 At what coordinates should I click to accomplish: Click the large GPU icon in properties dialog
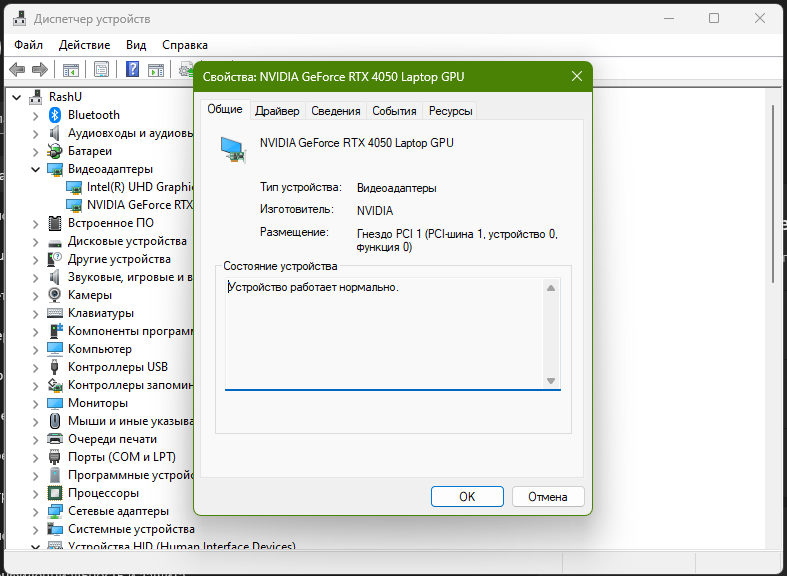click(233, 150)
